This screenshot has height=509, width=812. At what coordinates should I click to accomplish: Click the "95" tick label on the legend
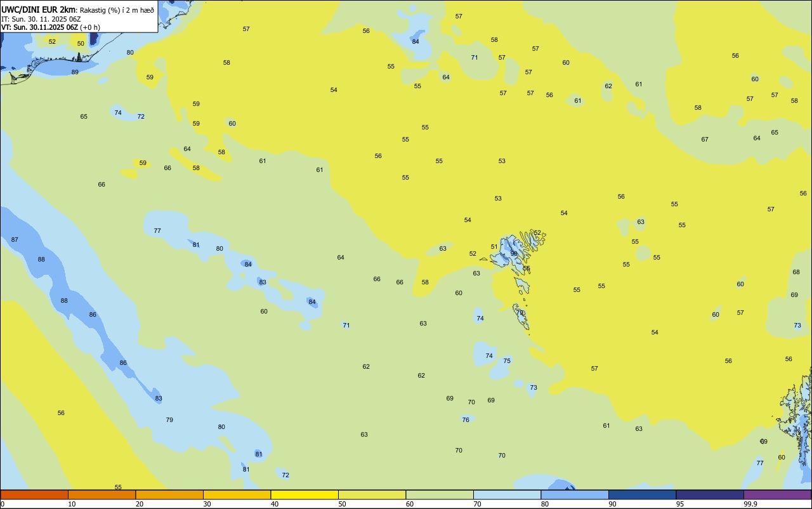pos(680,504)
